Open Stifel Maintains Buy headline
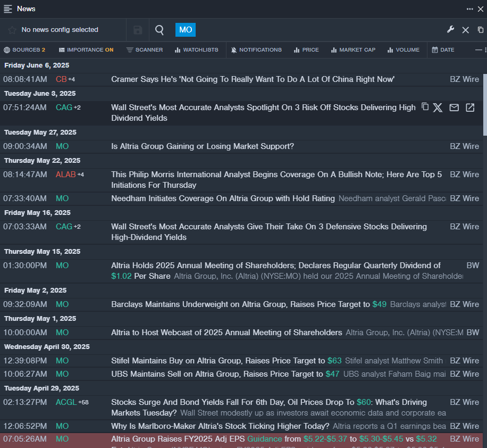The width and height of the screenshot is (487, 448). click(x=226, y=361)
